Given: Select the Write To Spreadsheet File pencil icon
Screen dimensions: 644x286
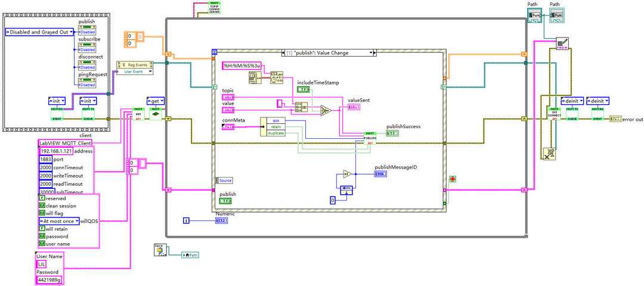Looking at the screenshot, I should pos(562,43).
